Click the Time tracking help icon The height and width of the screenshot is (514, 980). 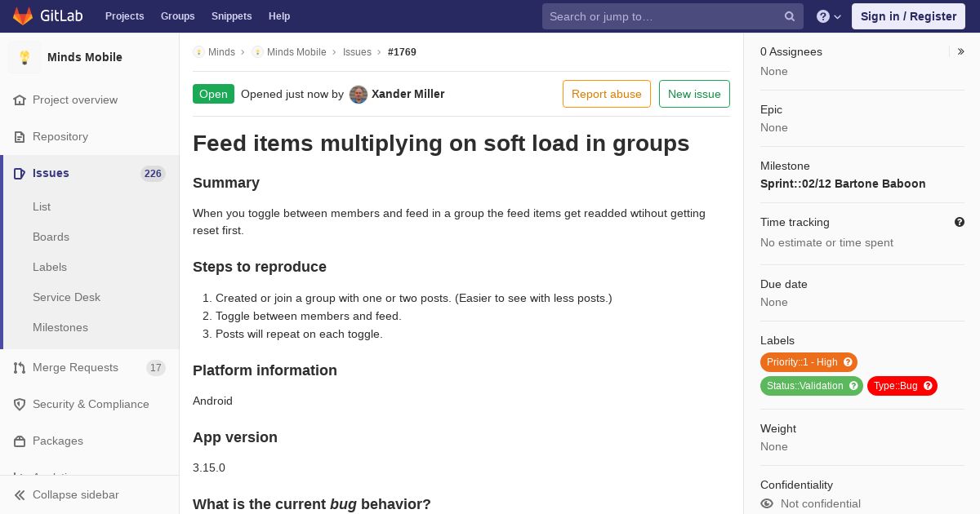[x=960, y=222]
